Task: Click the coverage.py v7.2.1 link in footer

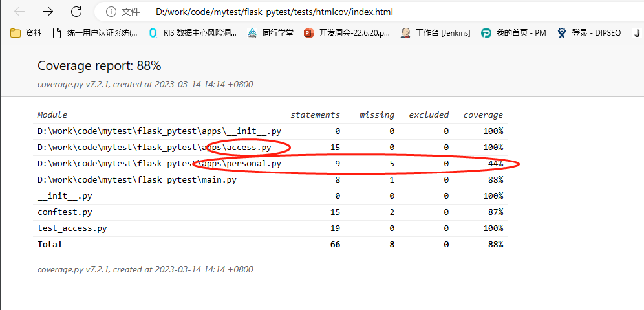Action: pyautogui.click(x=74, y=269)
